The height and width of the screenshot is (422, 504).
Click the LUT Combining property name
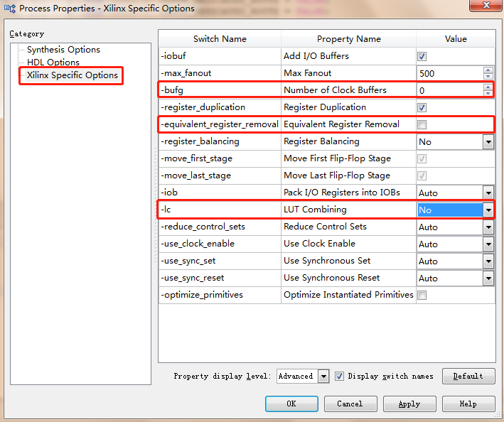[x=315, y=210]
